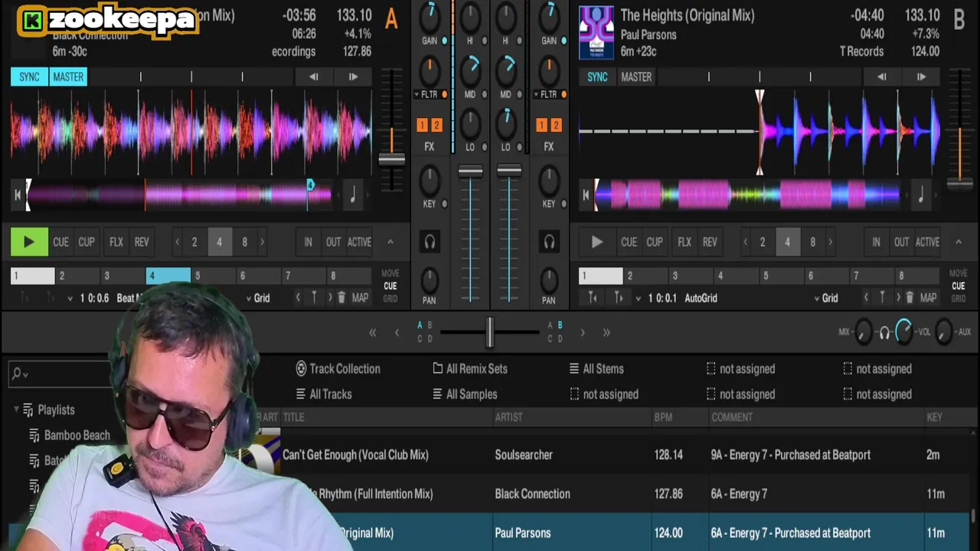Sort browser list by KEY column
Viewport: 980px width, 551px height.
click(x=934, y=417)
